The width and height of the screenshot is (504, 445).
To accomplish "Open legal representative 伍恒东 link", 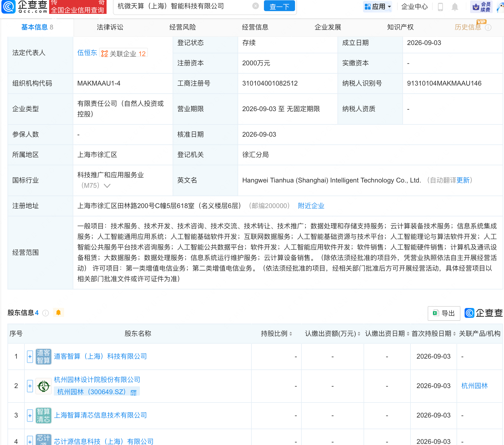I will click(x=87, y=53).
